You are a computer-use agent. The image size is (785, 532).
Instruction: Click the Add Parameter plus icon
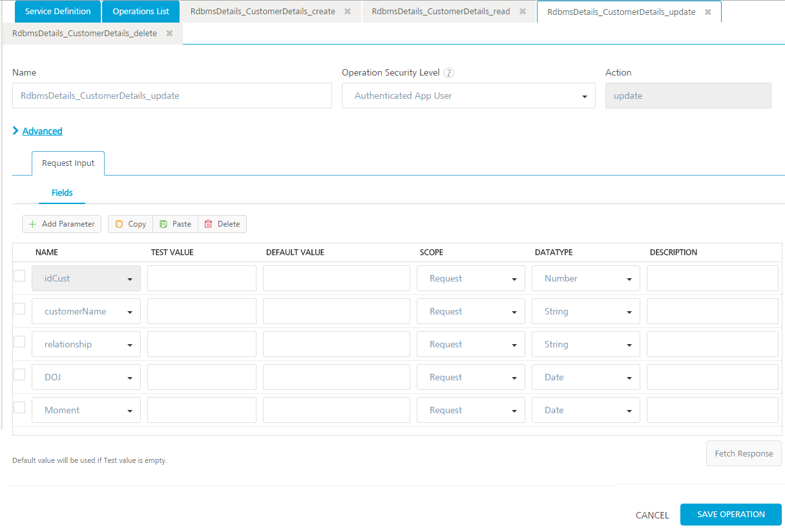(32, 224)
